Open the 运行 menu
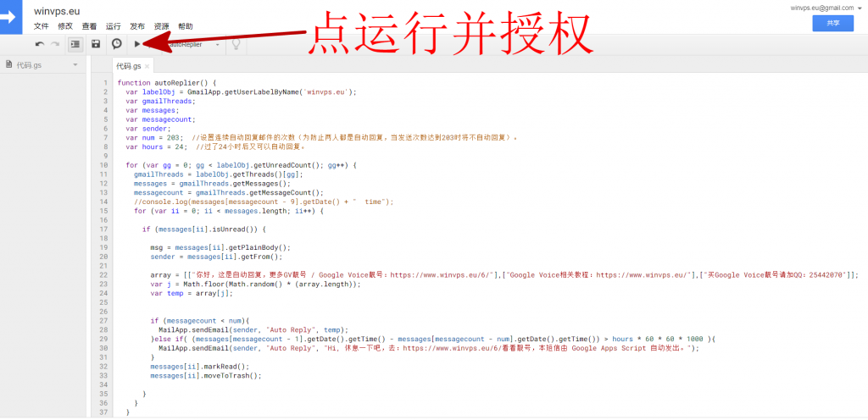This screenshot has width=868, height=420. click(114, 26)
